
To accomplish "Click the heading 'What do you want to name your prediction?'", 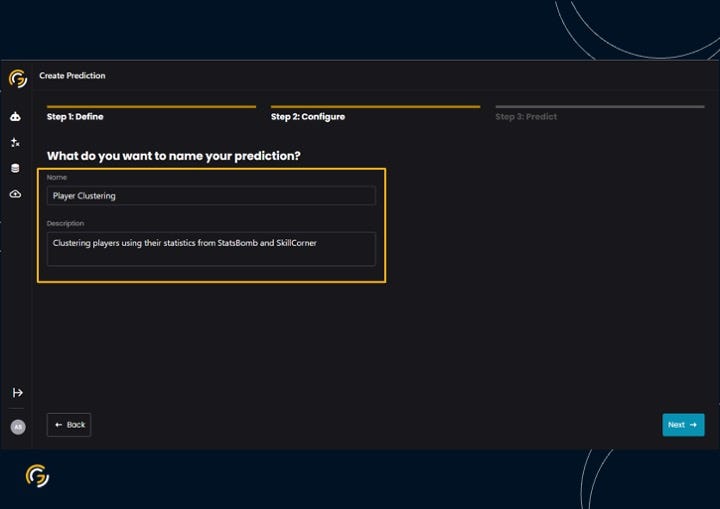I will tap(174, 156).
